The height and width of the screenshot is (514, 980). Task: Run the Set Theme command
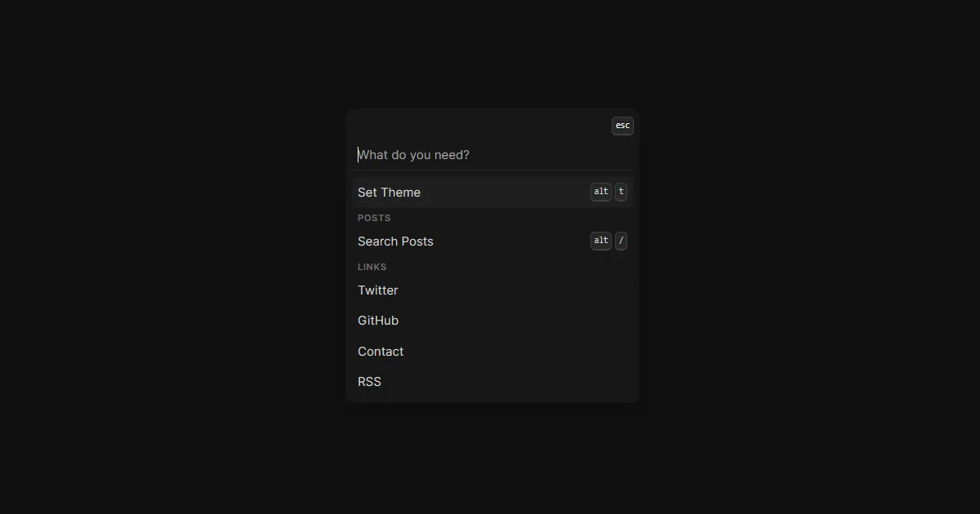pyautogui.click(x=390, y=193)
